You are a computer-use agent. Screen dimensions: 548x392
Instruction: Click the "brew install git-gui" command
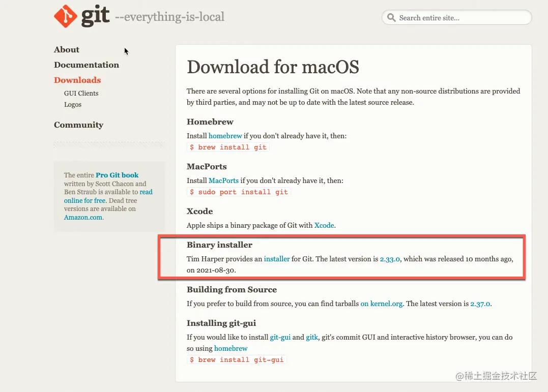click(x=237, y=359)
